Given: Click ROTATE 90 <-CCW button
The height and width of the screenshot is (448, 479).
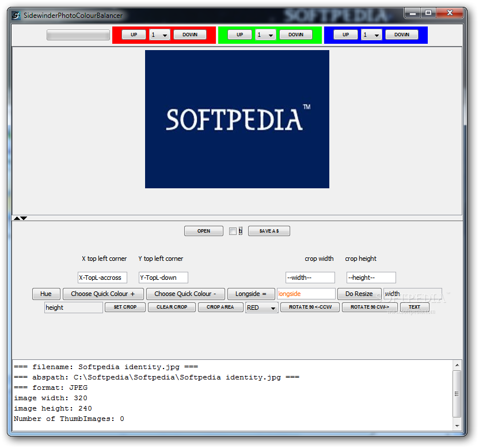Looking at the screenshot, I should [x=310, y=307].
